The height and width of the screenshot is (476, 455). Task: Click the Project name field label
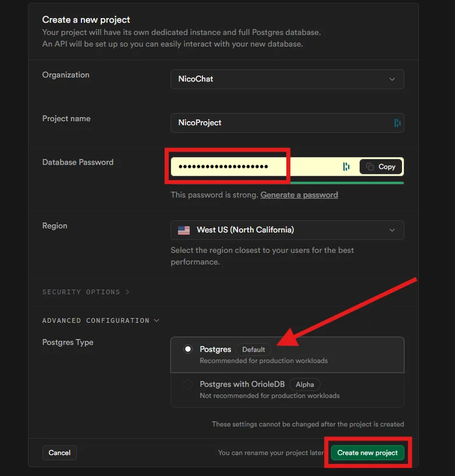[x=66, y=118]
